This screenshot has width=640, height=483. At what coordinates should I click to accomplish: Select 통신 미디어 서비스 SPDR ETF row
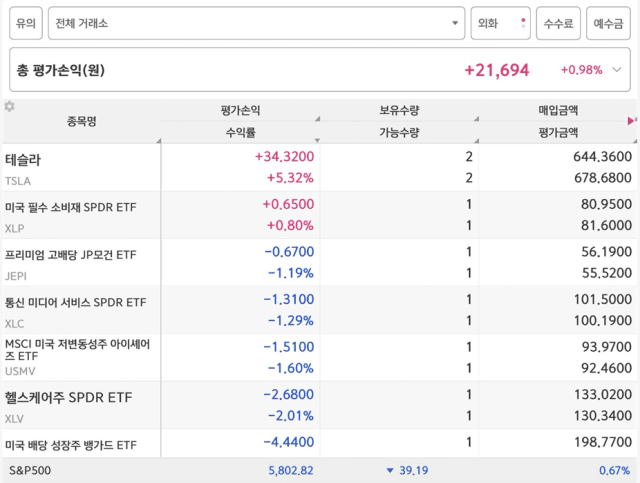[x=320, y=310]
